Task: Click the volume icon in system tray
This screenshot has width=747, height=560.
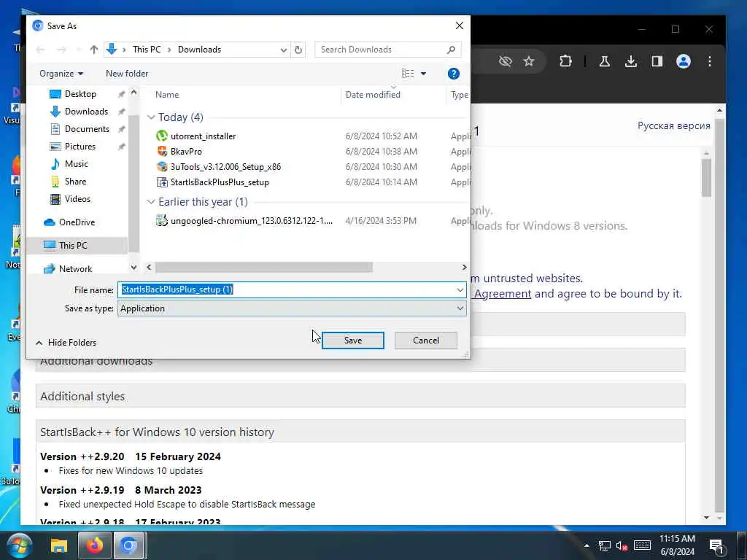Action: (x=622, y=546)
